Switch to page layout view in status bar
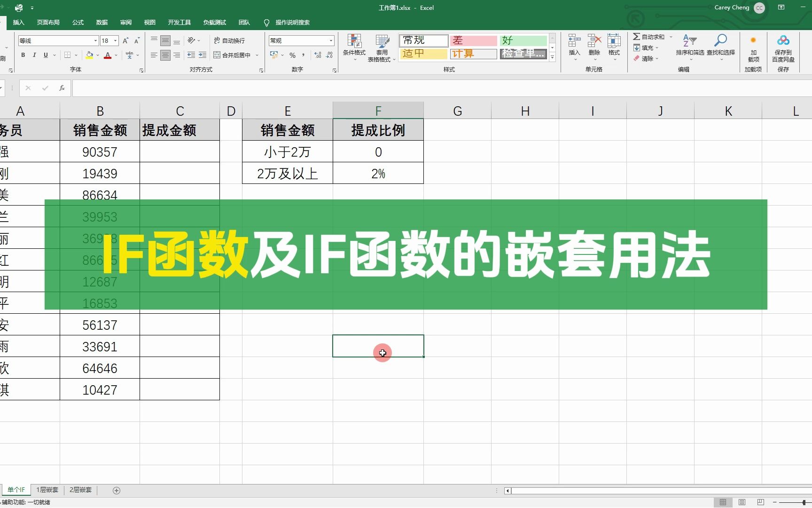Screen dimensions: 812x508 click(x=742, y=502)
